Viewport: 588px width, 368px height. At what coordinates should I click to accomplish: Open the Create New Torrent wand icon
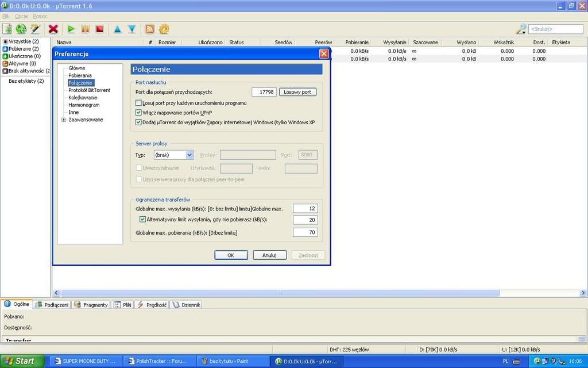coord(35,29)
